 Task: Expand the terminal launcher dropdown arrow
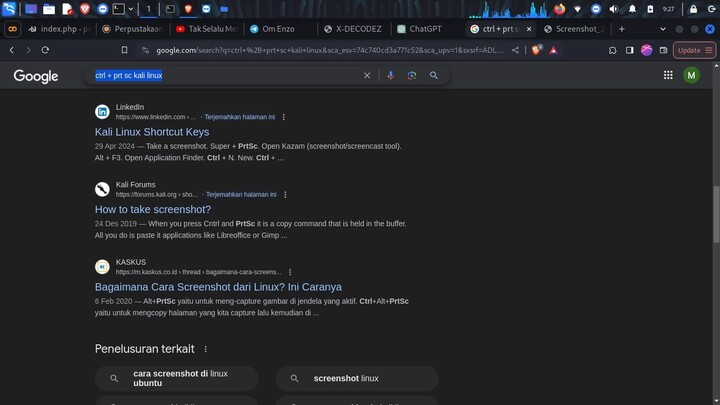(131, 9)
